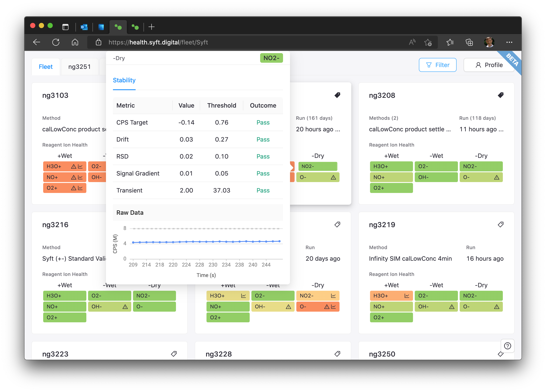Click the ng3216 card title

[x=55, y=225]
